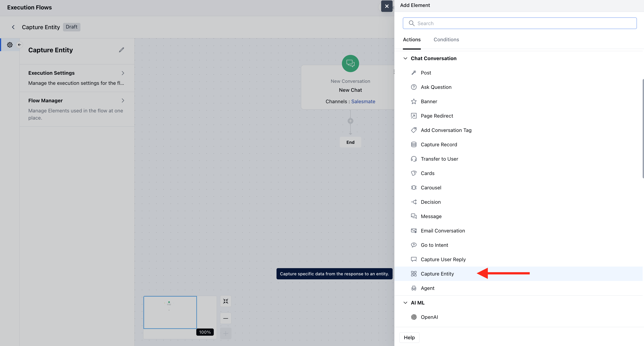Viewport: 644px width, 346px height.
Task: Click the Draft status badge
Action: [71, 27]
